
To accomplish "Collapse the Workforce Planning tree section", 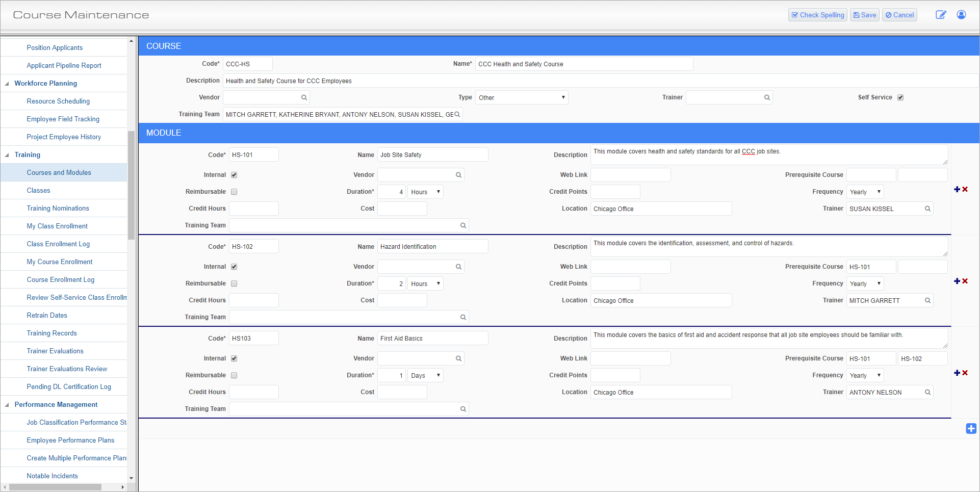I will point(7,84).
